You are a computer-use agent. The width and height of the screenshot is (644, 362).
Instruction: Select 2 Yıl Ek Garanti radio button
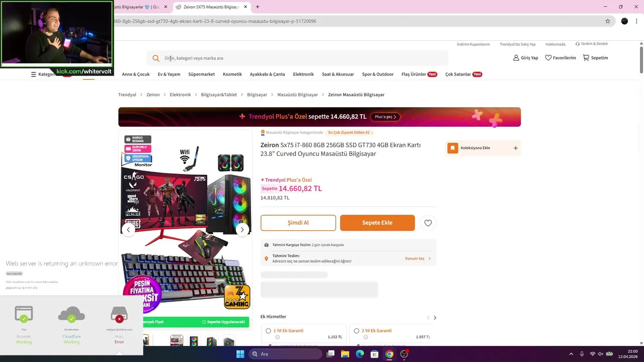357,331
